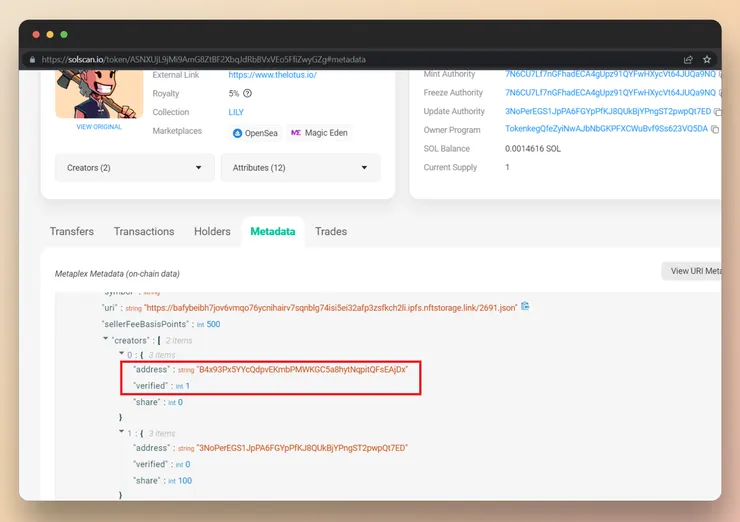Collapse creator item 0 node
The image size is (740, 522).
tap(121, 353)
